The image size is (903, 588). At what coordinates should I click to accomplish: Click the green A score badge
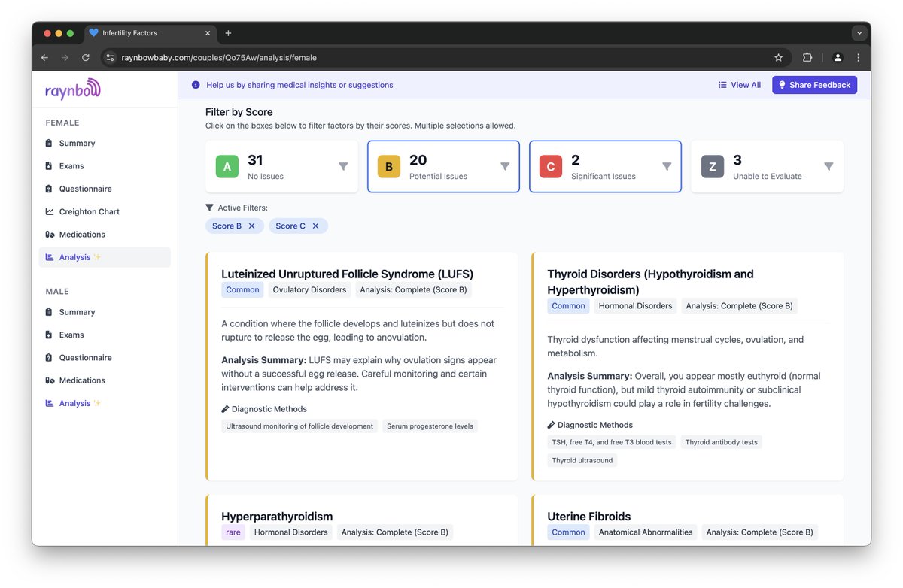(227, 167)
